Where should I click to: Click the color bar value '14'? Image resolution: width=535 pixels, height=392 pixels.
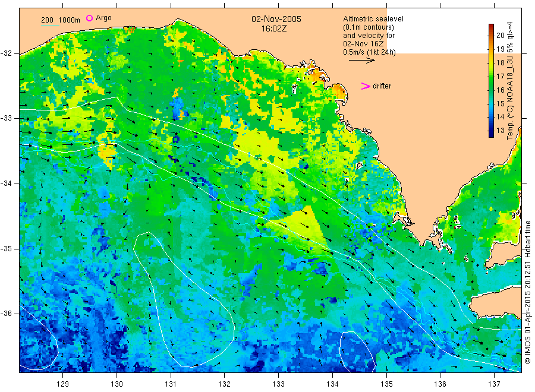tap(500, 117)
